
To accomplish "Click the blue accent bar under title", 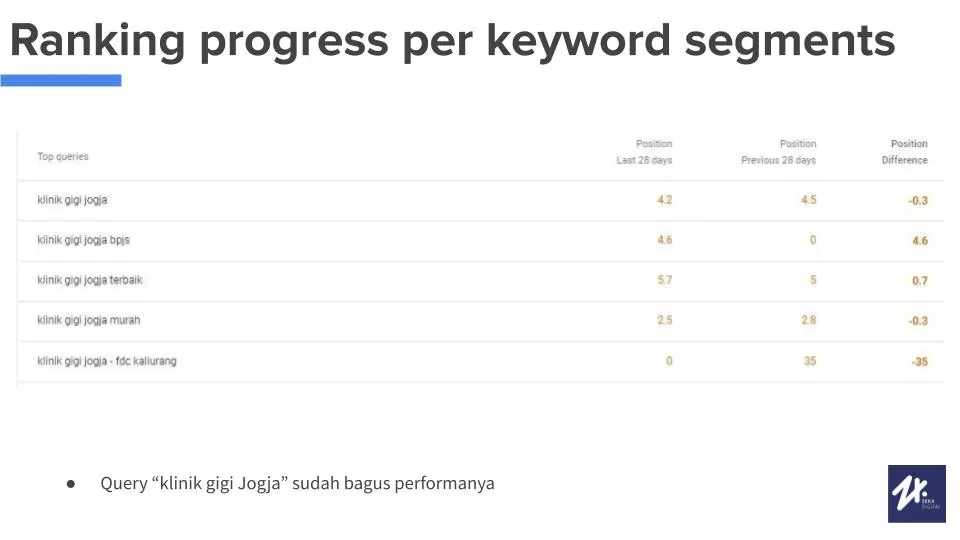I will pos(61,80).
